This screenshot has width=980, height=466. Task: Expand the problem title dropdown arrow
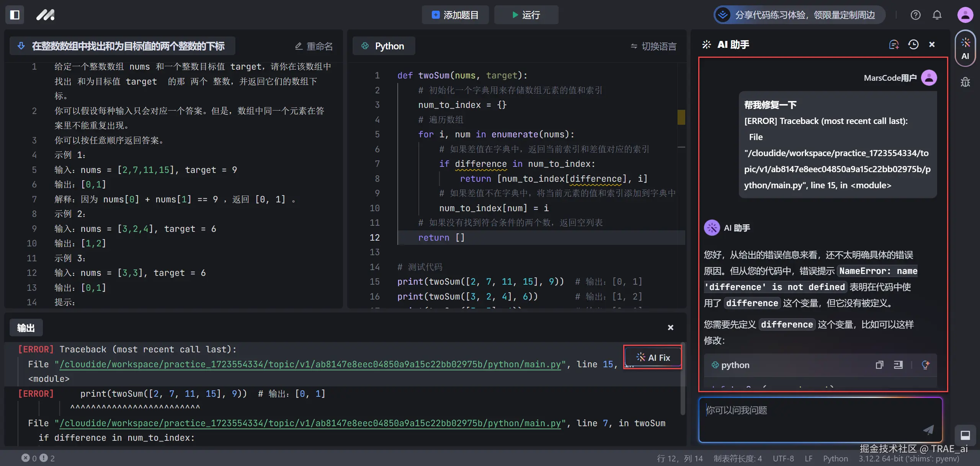click(x=21, y=46)
